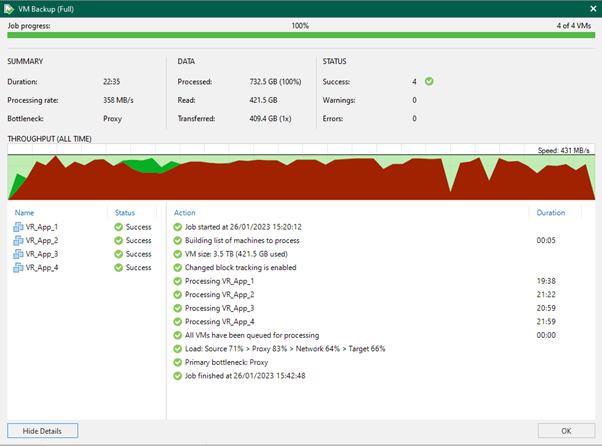The image size is (602, 446).
Task: Click the Duration column header in action log
Action: coord(551,213)
